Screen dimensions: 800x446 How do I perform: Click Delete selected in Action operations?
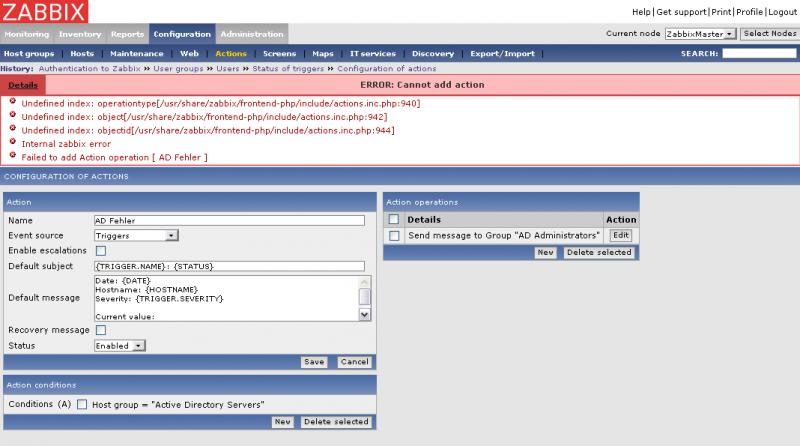click(599, 253)
